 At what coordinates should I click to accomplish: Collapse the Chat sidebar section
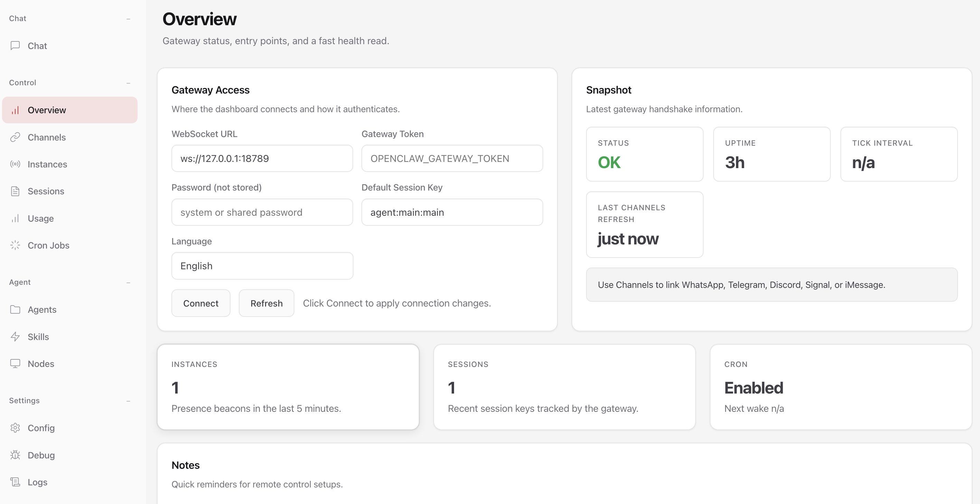(x=129, y=18)
